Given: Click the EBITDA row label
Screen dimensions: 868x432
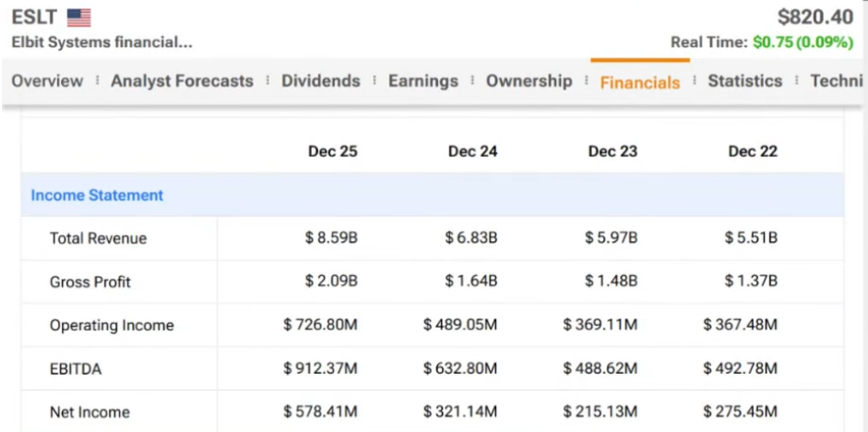Looking at the screenshot, I should click(76, 369).
